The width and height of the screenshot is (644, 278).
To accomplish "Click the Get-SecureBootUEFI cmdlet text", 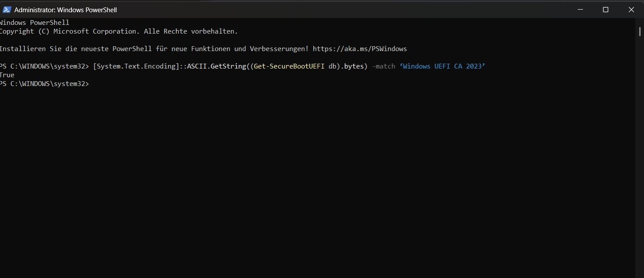I will [289, 66].
